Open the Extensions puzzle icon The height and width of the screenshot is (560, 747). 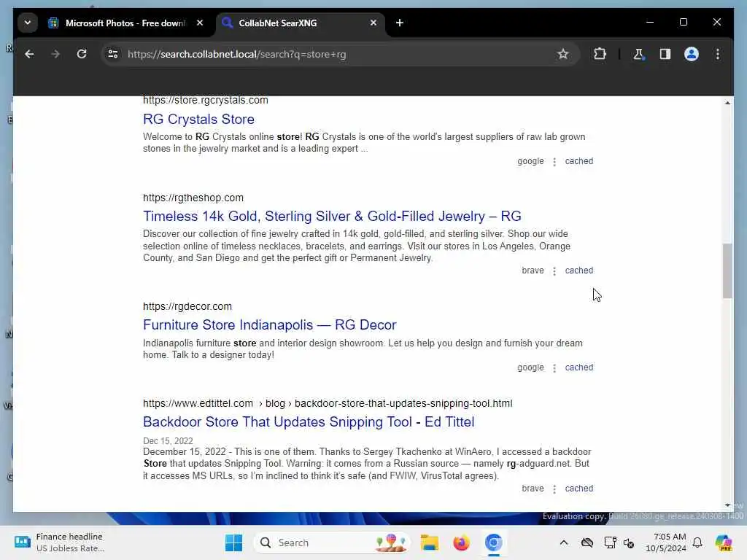(600, 54)
